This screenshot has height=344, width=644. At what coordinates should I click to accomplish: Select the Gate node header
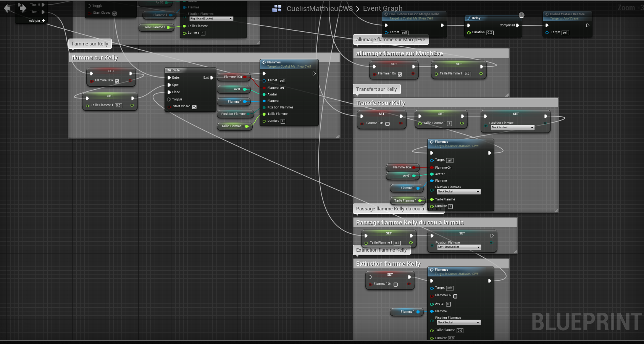point(190,70)
